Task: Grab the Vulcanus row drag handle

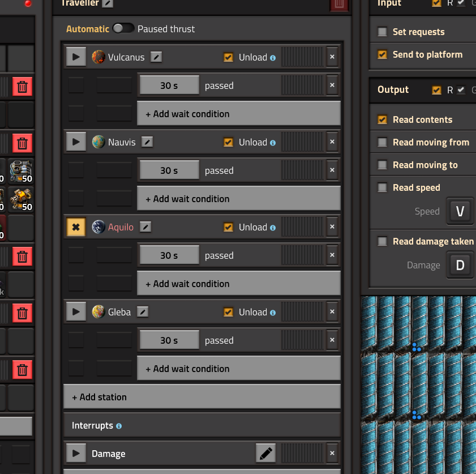Action: (302, 57)
